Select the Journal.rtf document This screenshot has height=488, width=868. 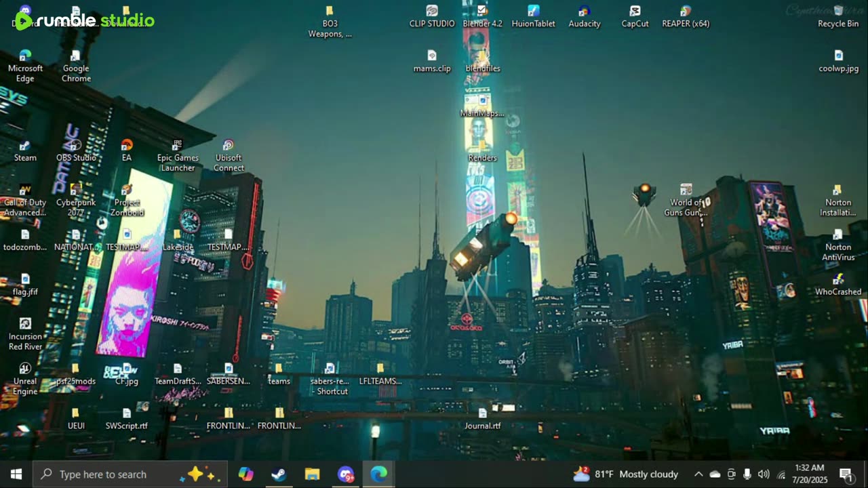(483, 418)
